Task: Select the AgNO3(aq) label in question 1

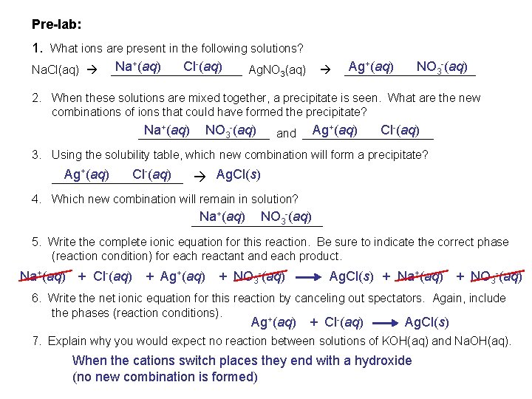Action: click(x=277, y=71)
